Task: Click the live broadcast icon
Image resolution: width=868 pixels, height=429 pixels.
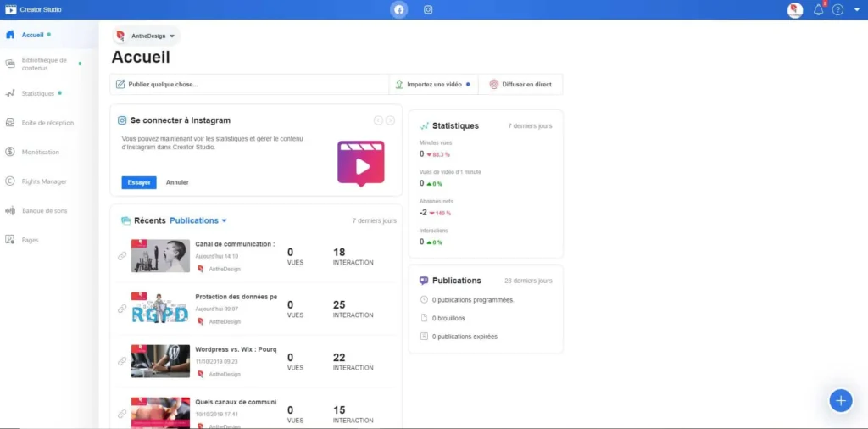Action: (494, 85)
